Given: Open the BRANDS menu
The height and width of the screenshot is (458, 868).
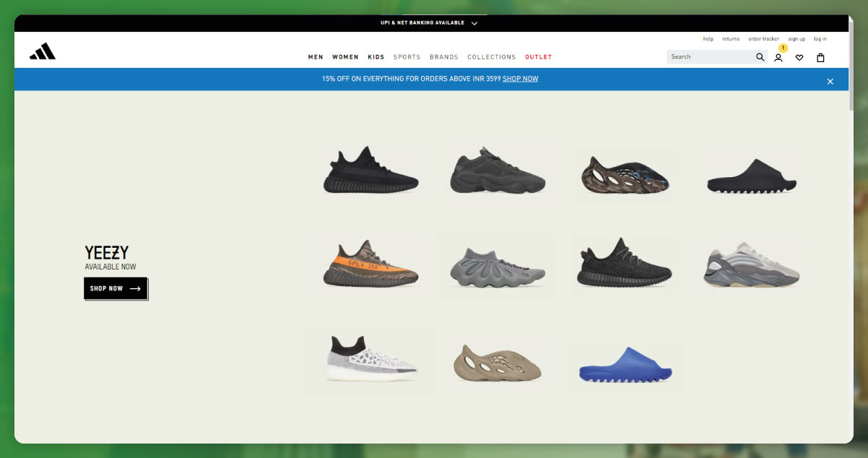Looking at the screenshot, I should (444, 57).
